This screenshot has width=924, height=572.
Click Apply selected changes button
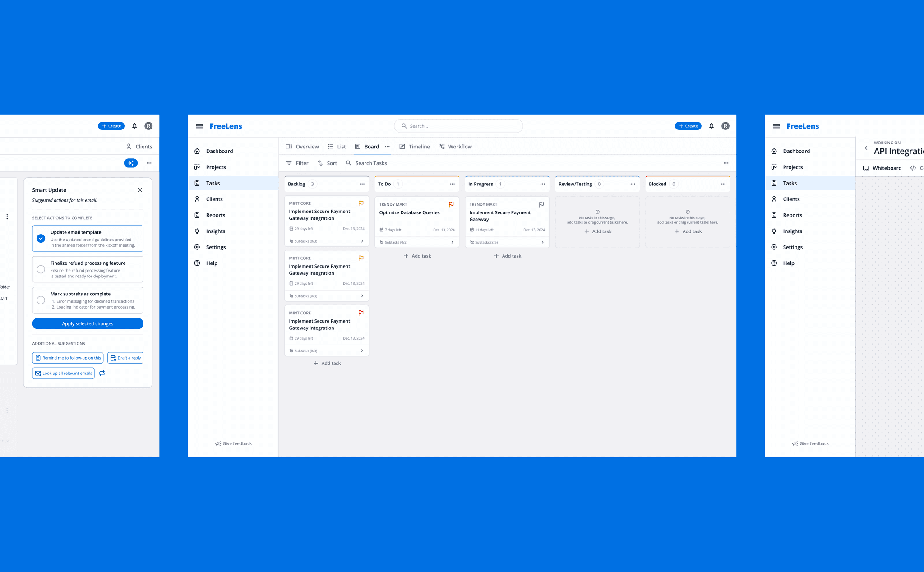[88, 323]
